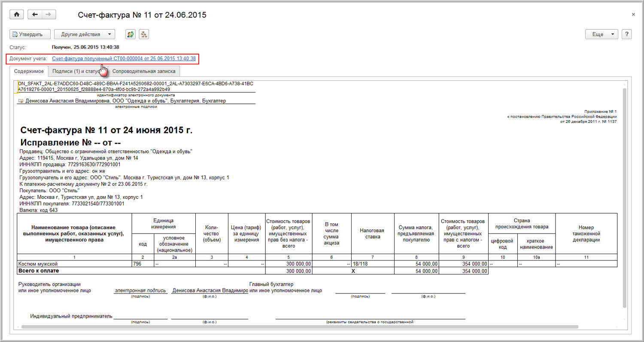644x342 pixels.
Task: Go back with the left arrow
Action: (35, 15)
